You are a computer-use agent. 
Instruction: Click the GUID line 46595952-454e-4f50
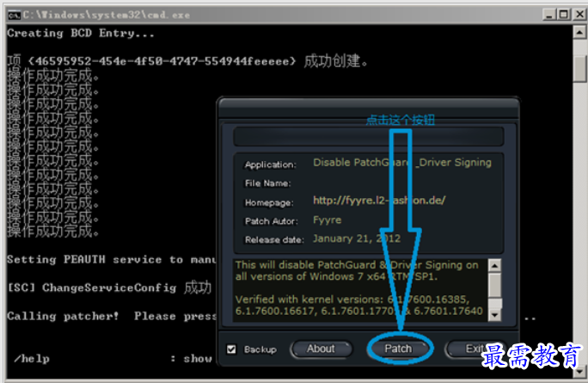(187, 60)
